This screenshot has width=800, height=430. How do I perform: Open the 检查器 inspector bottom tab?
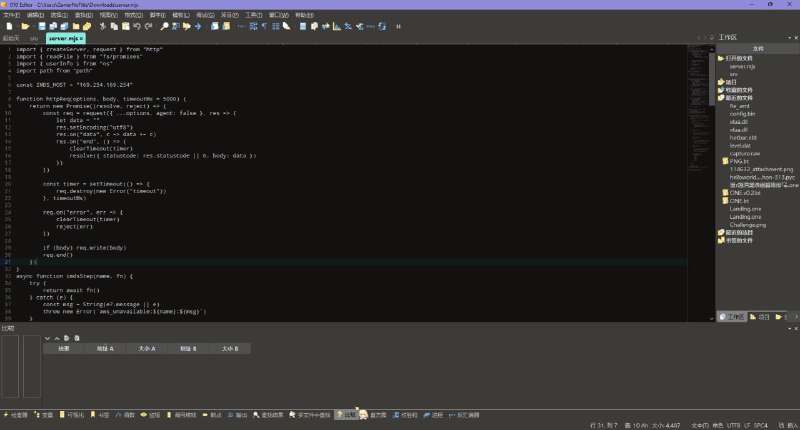coord(16,414)
